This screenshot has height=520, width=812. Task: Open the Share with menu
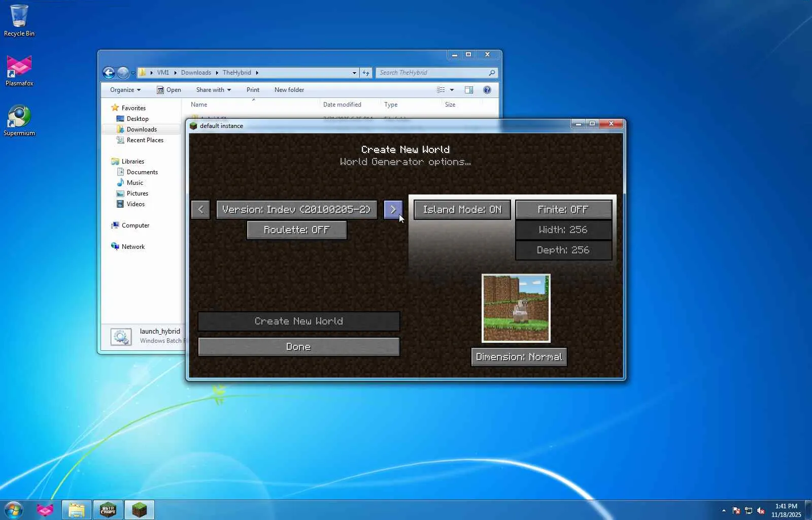click(x=214, y=90)
